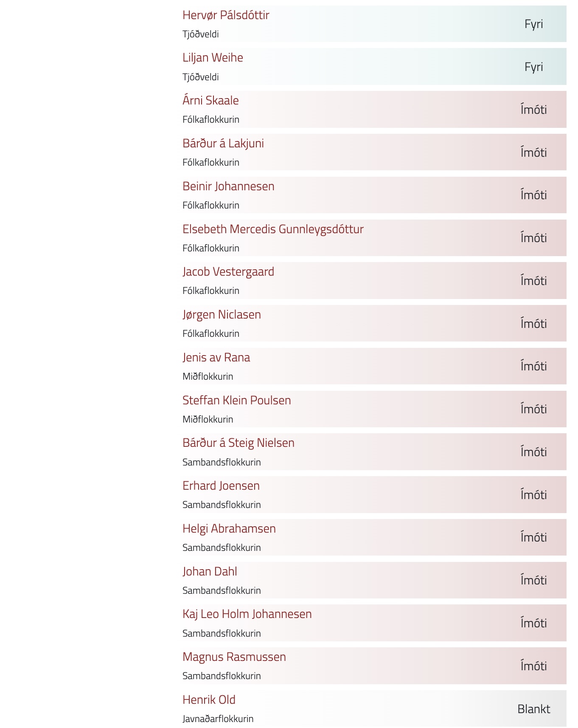Open Hervør Pálsdóttir's profile link
This screenshot has height=728, width=578.
226,15
